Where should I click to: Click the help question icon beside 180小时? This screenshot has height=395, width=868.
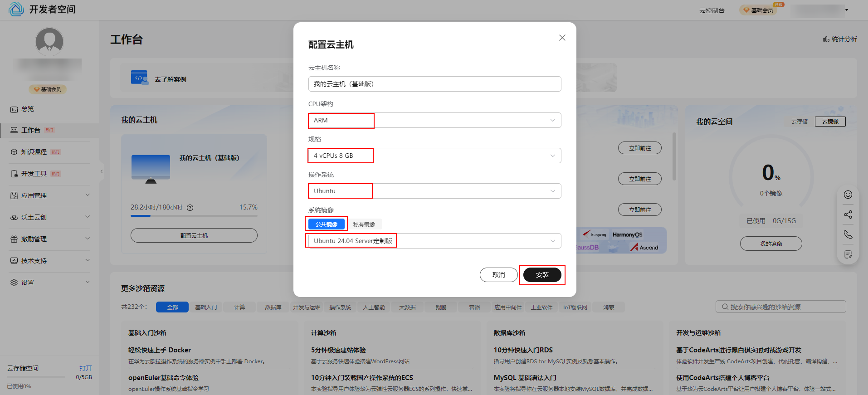point(190,208)
